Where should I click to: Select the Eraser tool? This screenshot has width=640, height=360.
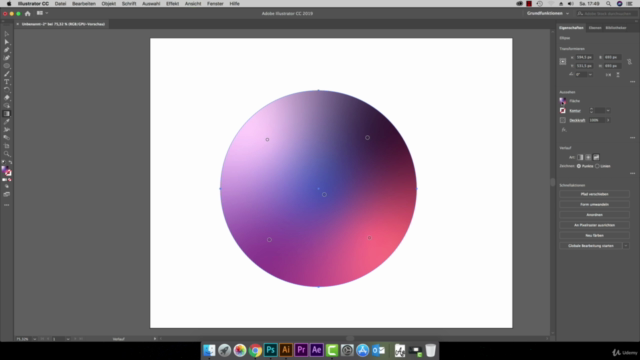coord(7,98)
